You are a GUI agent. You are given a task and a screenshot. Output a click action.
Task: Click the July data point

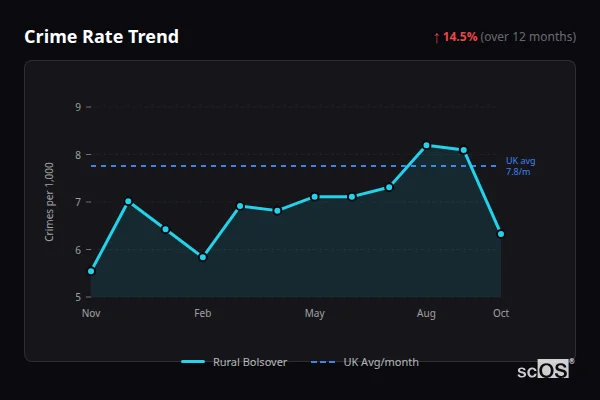tap(389, 187)
